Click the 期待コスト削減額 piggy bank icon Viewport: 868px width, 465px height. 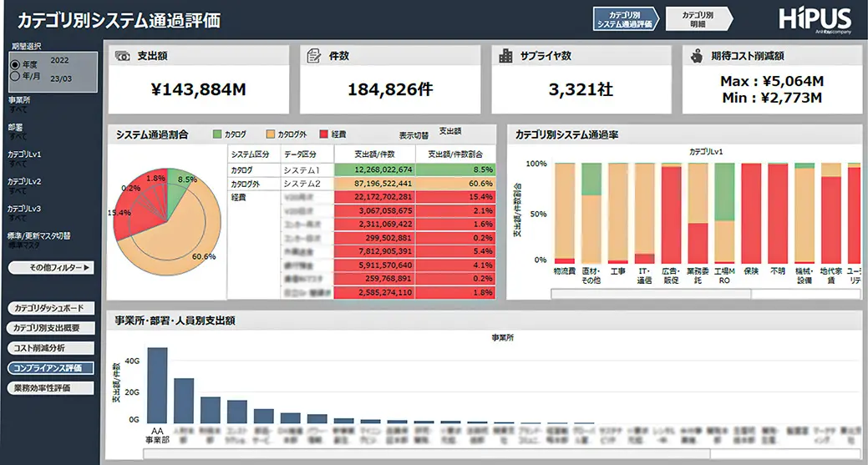(x=697, y=56)
